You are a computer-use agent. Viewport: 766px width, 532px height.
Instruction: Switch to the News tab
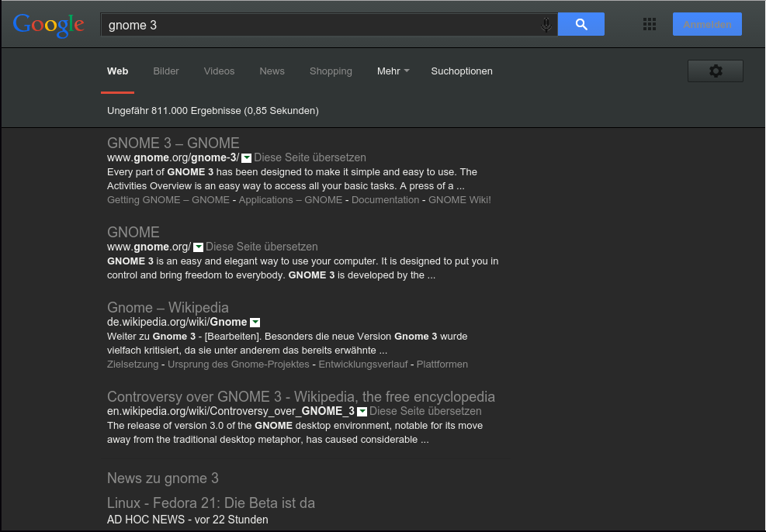(272, 71)
